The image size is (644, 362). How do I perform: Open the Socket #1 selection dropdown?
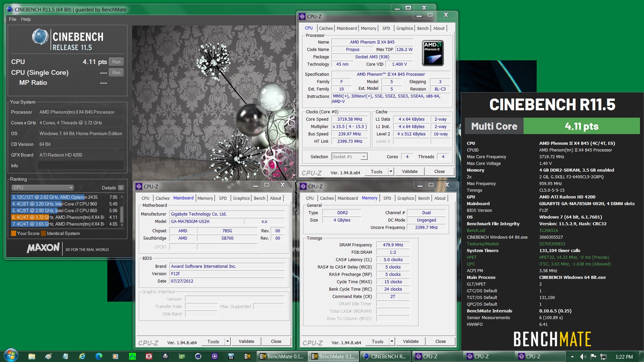pyautogui.click(x=350, y=157)
